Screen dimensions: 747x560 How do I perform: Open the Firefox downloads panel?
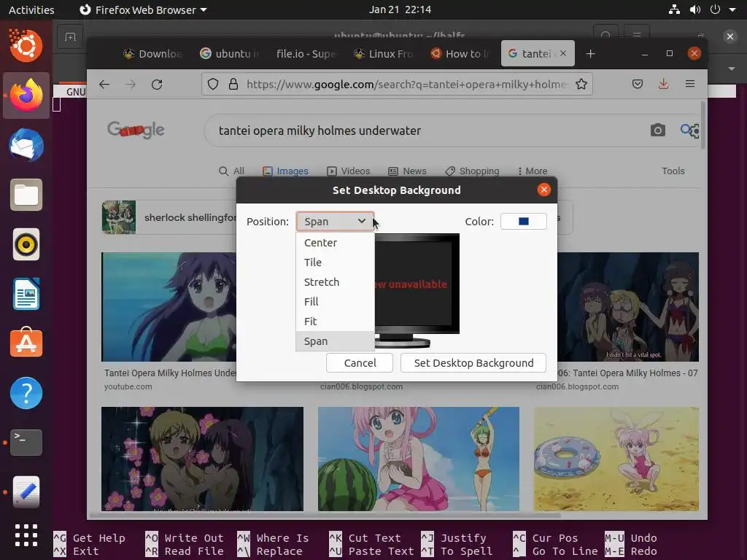[663, 85]
